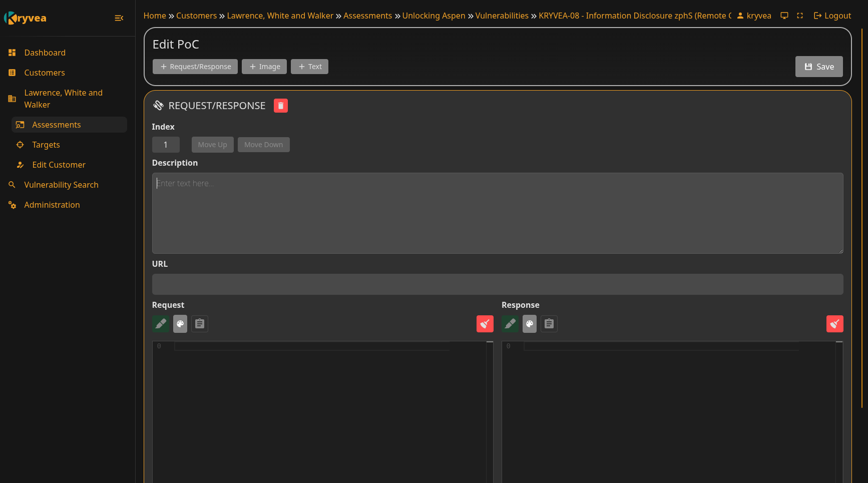This screenshot has width=868, height=483.
Task: Collapse the sidebar menu toggle icon
Action: 119,18
